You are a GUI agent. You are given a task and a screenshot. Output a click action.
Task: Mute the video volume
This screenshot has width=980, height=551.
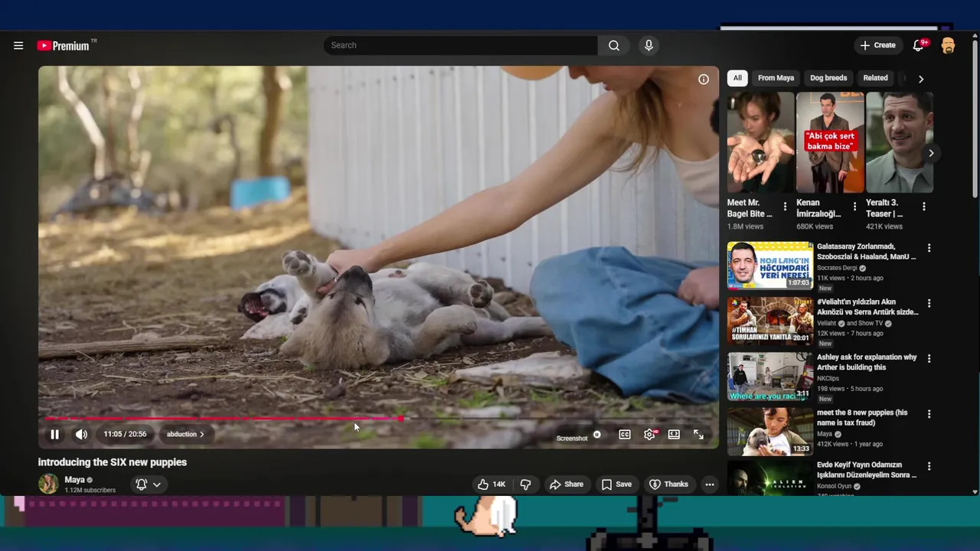(81, 435)
